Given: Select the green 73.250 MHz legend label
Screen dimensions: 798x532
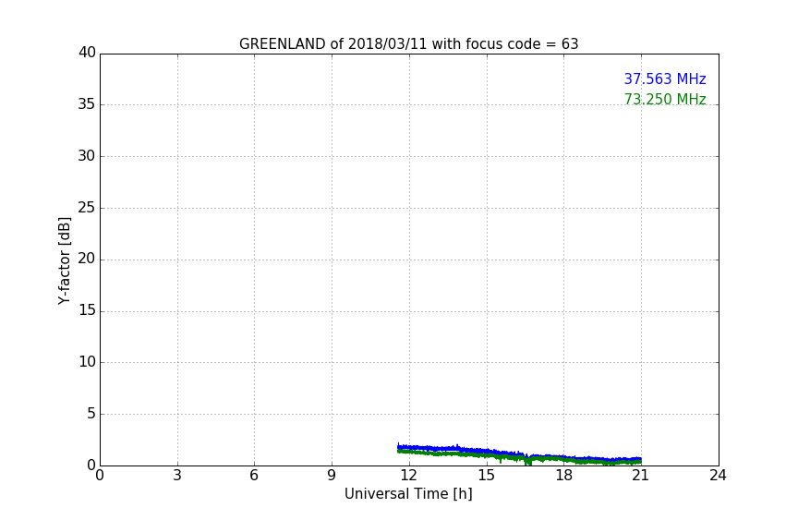Looking at the screenshot, I should point(665,99).
